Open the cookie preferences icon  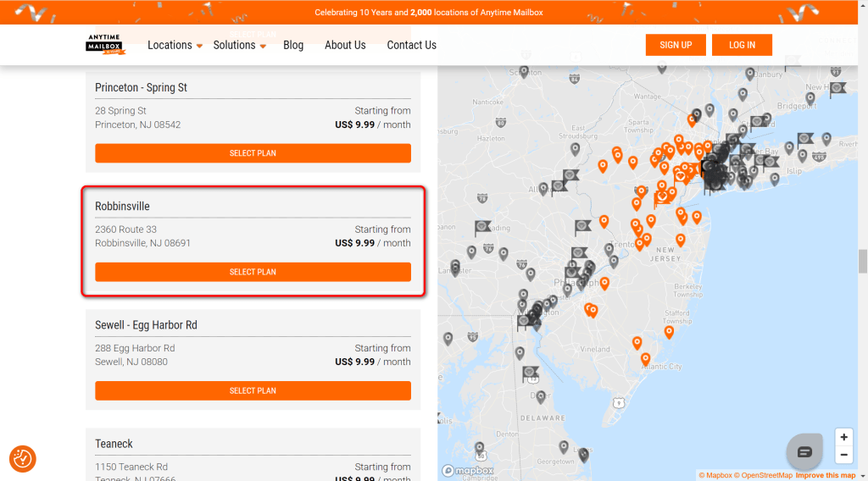point(22,458)
